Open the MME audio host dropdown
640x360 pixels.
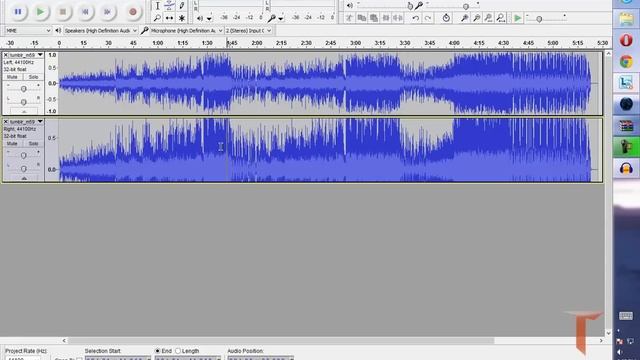(28, 31)
